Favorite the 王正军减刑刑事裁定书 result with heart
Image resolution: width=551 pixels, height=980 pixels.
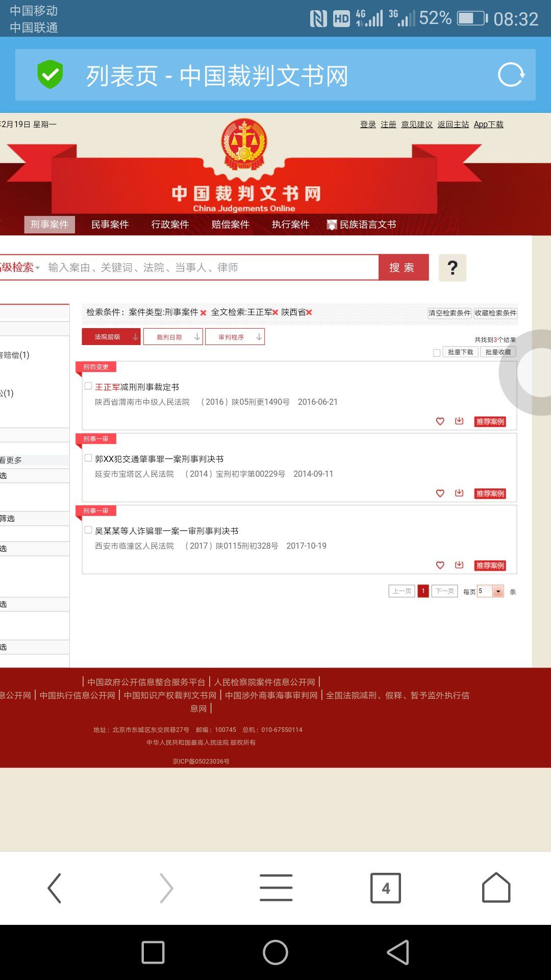[x=440, y=421]
